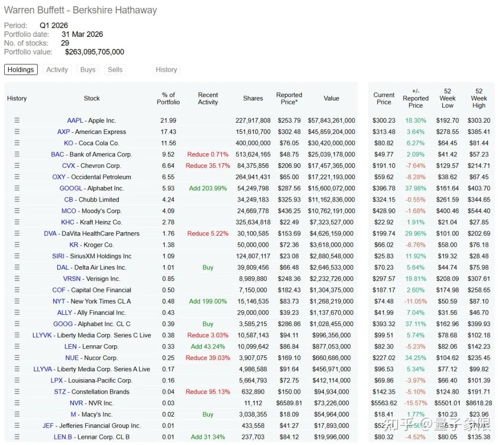
Task: Click the Current Price column header
Action: (x=384, y=98)
